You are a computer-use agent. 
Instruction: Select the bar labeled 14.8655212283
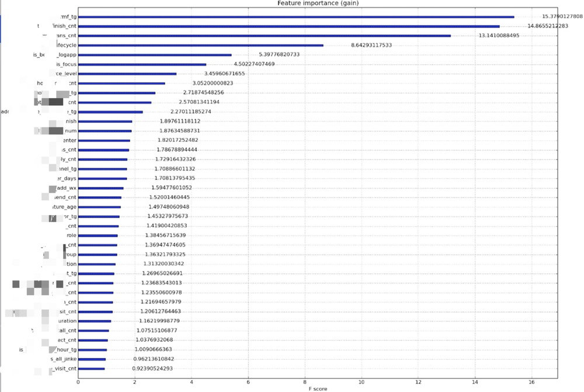pos(288,26)
